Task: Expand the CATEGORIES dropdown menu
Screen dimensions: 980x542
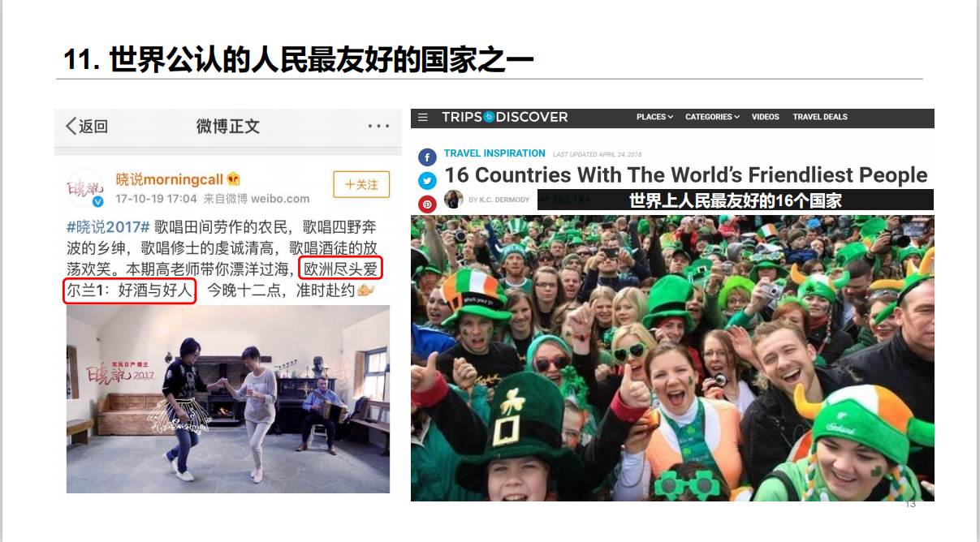Action: 712,117
